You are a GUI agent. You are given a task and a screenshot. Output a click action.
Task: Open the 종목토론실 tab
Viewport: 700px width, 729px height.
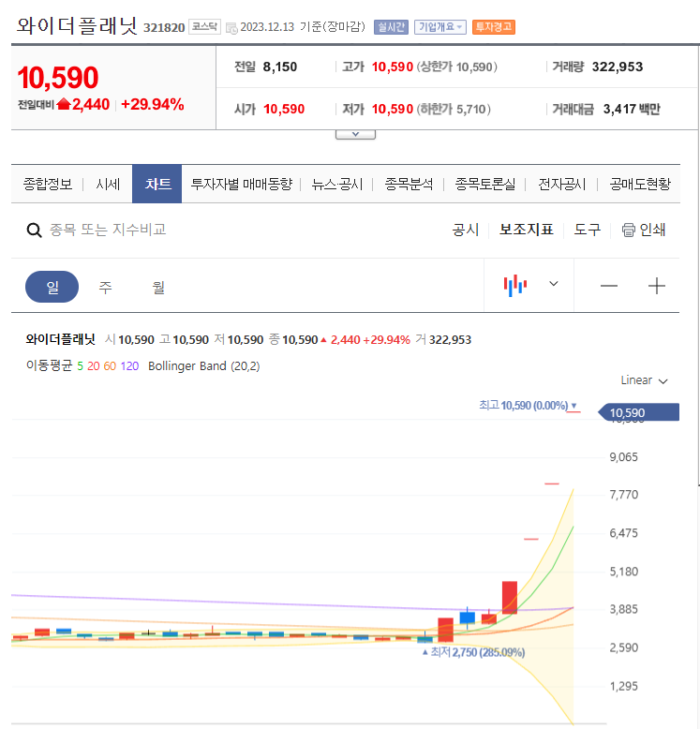point(484,184)
